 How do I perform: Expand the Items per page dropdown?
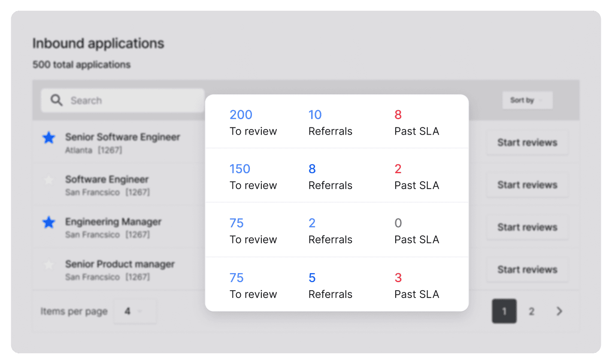click(135, 311)
